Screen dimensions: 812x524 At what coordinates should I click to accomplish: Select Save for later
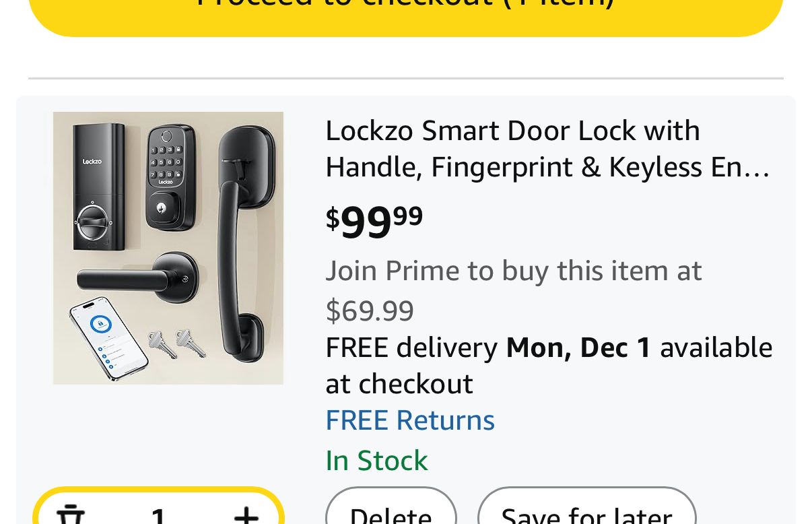pos(586,515)
